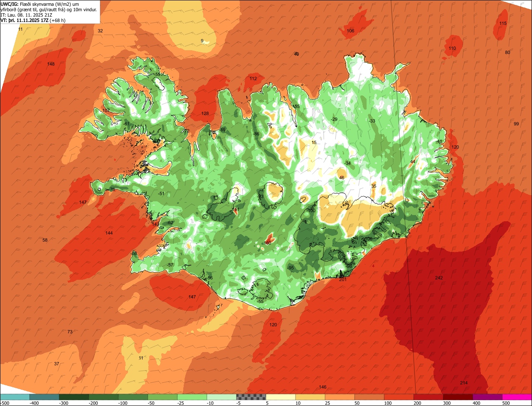Image resolution: width=532 pixels, height=406 pixels.
Task: Click the subtitle line ending in '10m vindur.'
Action: tap(49, 10)
